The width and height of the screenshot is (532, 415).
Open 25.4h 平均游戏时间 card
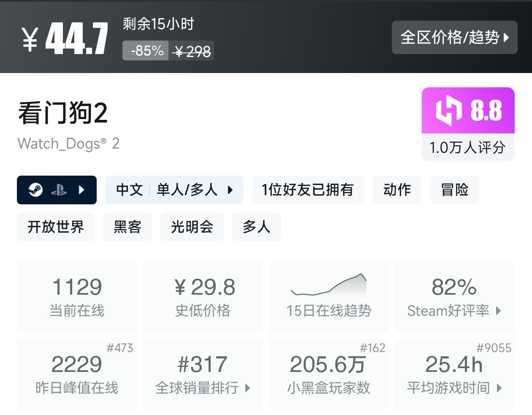(x=454, y=374)
